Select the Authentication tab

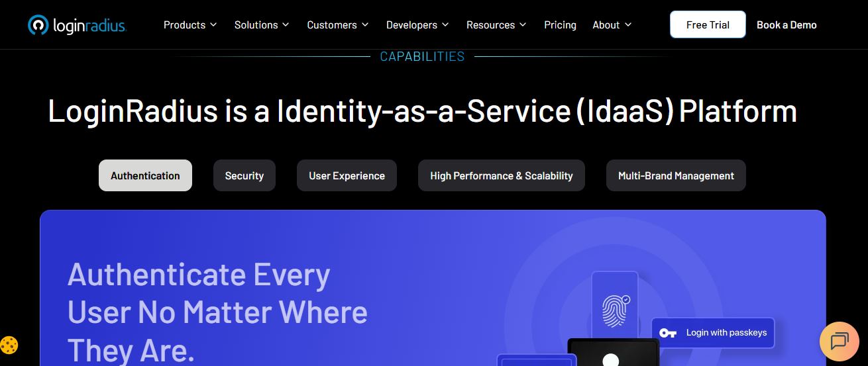point(145,175)
